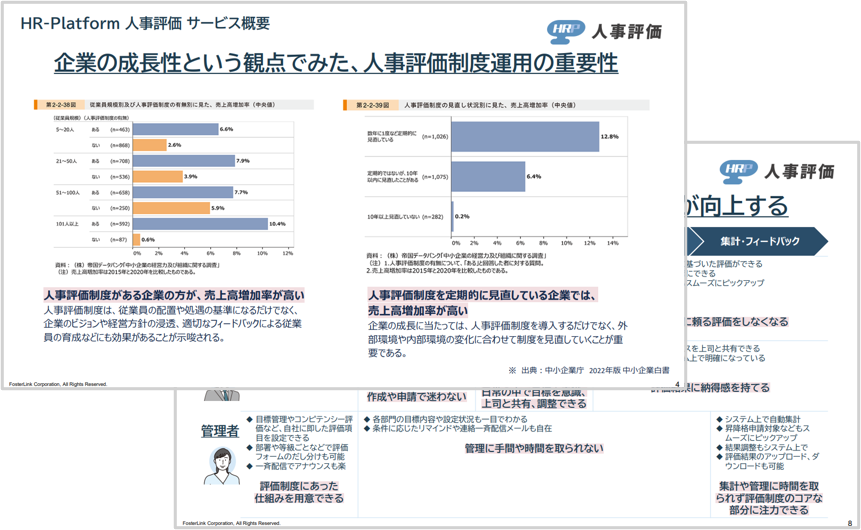
Task: Click the row label 21~50人
Action: point(66,161)
